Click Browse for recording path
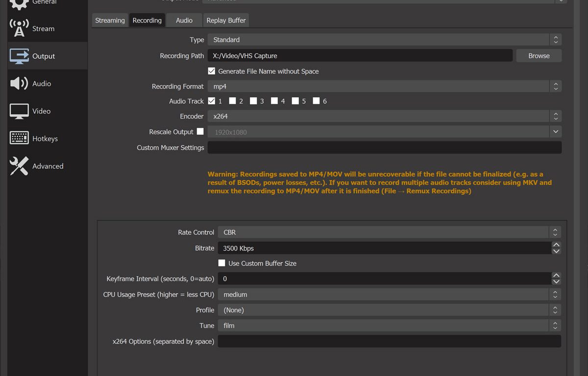Image resolution: width=588 pixels, height=376 pixels. point(539,56)
